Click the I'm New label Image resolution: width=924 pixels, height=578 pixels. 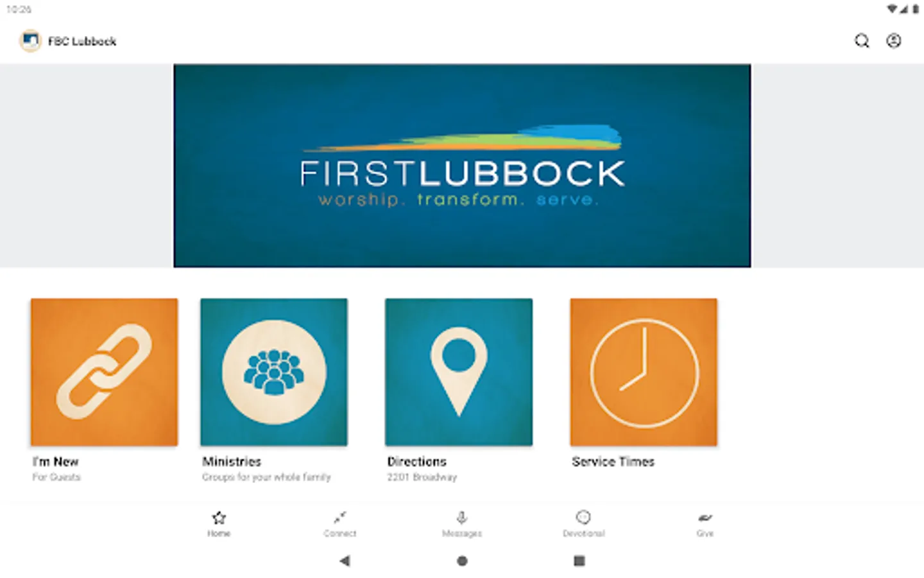pyautogui.click(x=56, y=461)
